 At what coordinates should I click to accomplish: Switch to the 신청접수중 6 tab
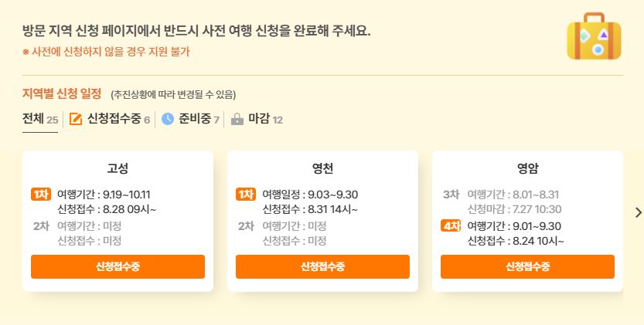pyautogui.click(x=110, y=120)
